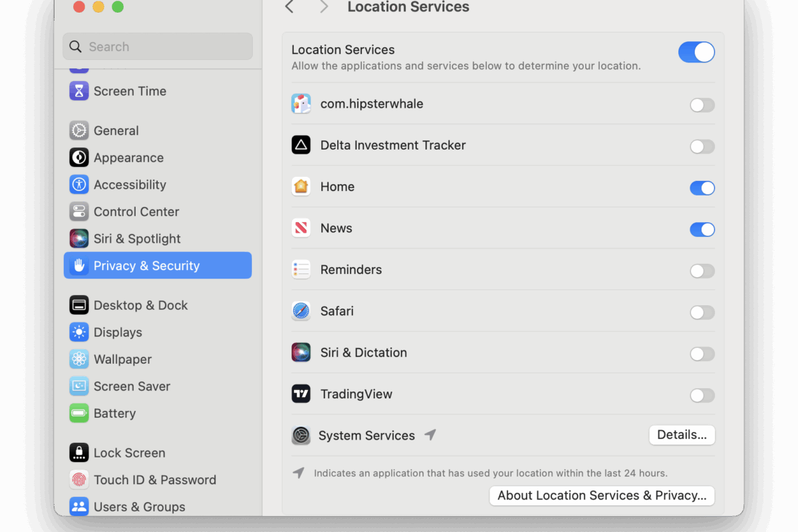Click the TradingView app icon
The image size is (798, 532).
click(301, 394)
